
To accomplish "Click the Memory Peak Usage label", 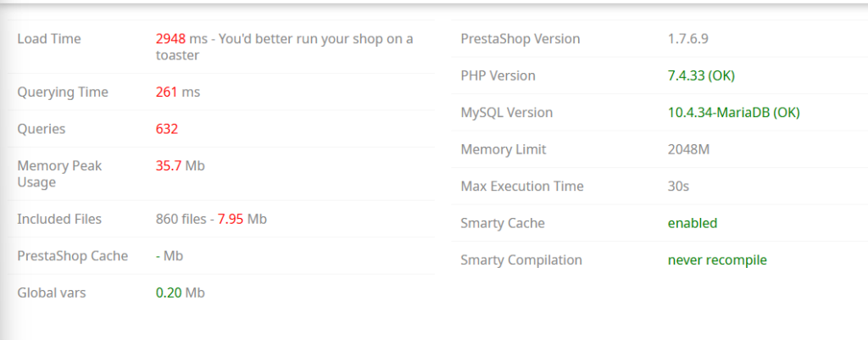I will [x=59, y=174].
